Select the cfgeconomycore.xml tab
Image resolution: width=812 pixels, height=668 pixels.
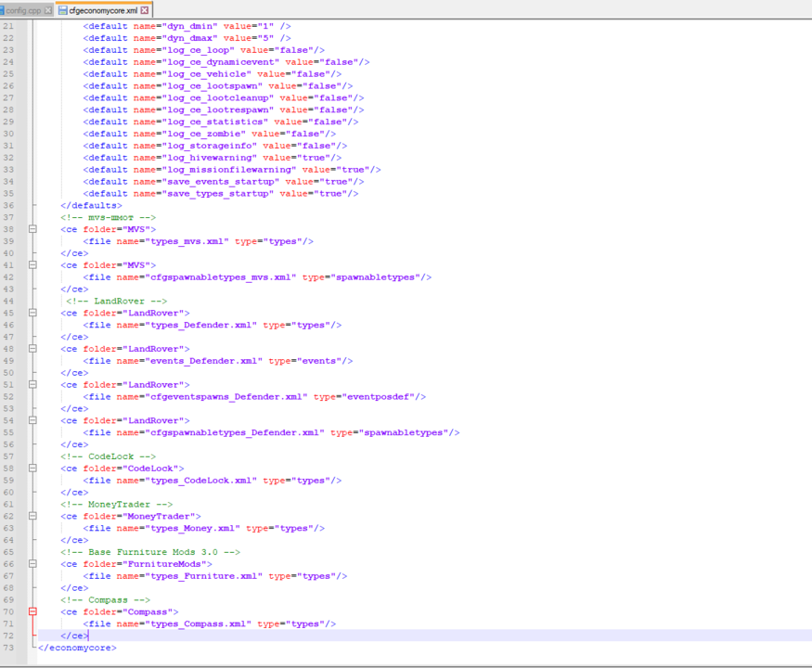click(x=103, y=10)
